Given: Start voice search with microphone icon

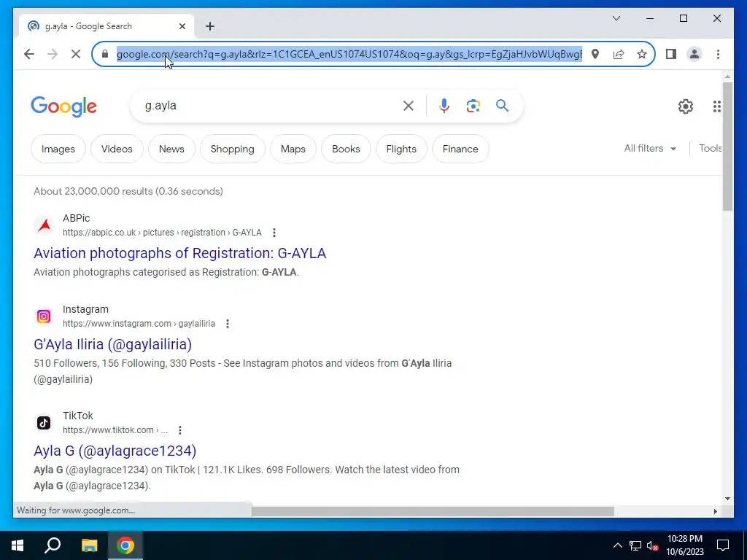Looking at the screenshot, I should point(444,106).
